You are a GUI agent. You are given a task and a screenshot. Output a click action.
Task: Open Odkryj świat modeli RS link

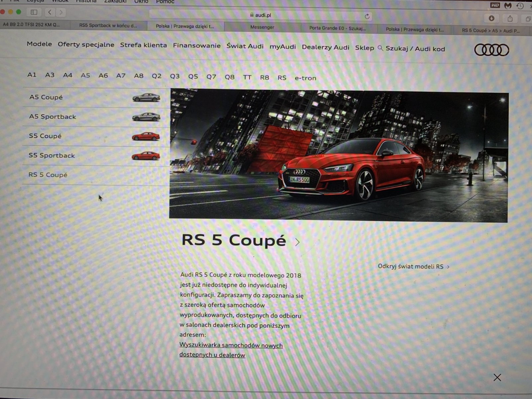[x=414, y=266]
